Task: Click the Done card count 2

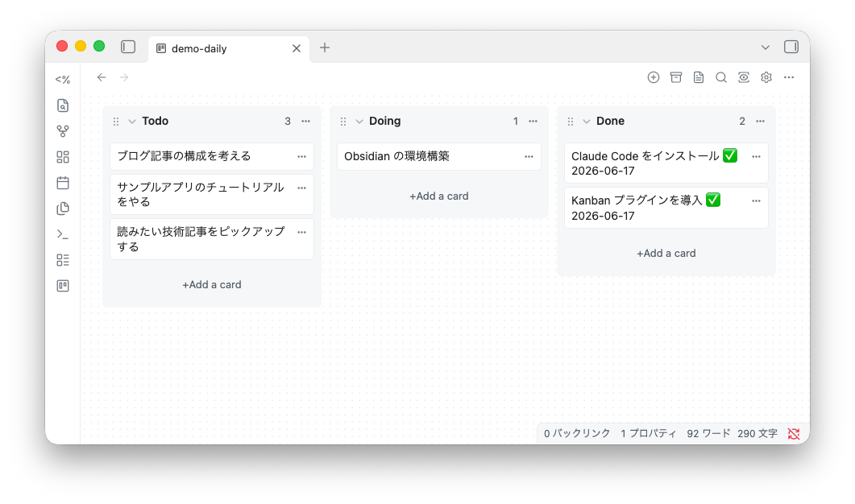Action: point(742,121)
